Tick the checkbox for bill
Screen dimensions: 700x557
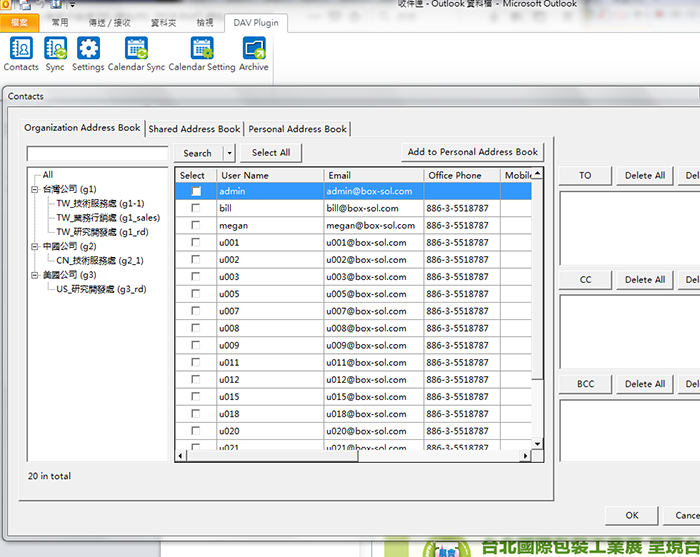(196, 208)
